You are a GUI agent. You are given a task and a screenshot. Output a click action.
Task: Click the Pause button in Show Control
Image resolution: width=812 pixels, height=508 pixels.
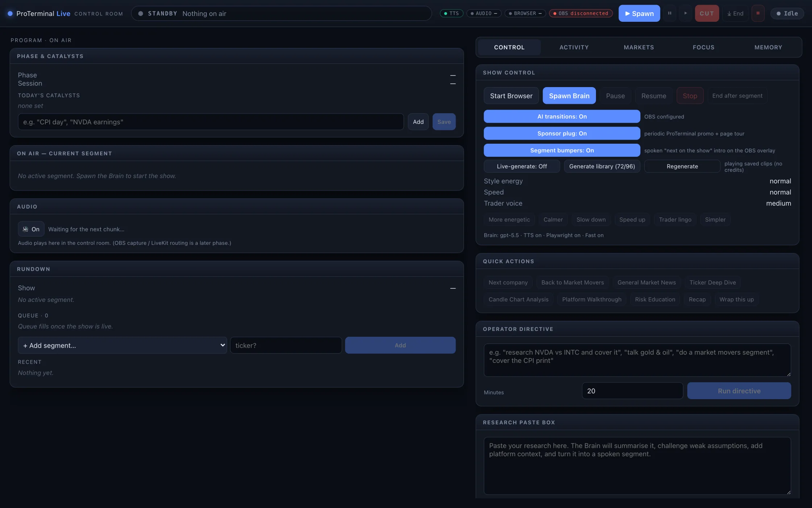[615, 96]
